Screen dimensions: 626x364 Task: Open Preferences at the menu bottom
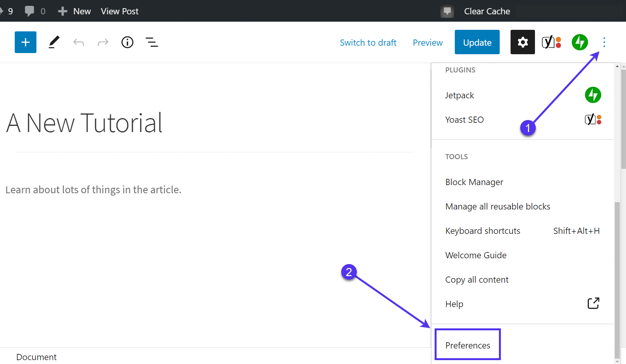[468, 345]
